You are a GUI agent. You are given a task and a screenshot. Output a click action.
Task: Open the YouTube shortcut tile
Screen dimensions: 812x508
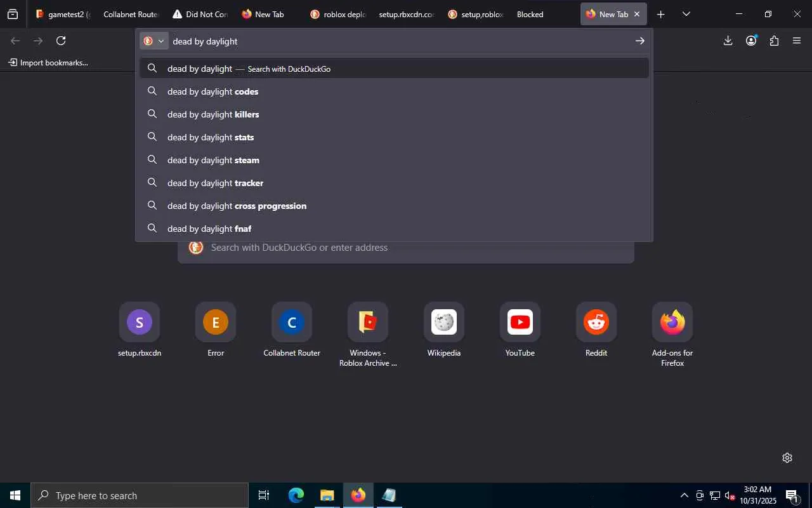pos(520,330)
